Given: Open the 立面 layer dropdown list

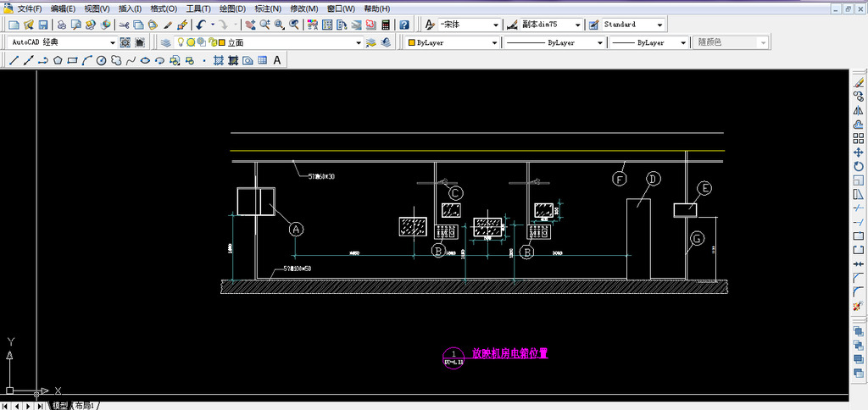Looking at the screenshot, I should (359, 42).
